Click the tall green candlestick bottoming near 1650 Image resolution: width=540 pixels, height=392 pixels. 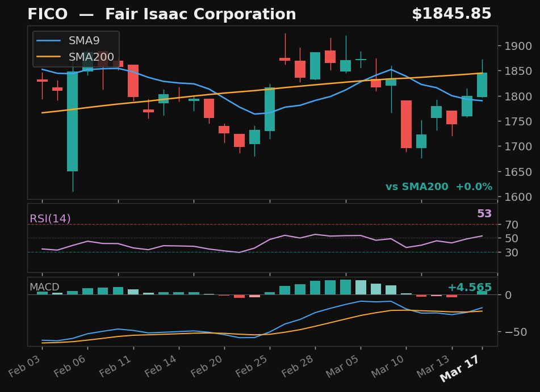coord(72,121)
